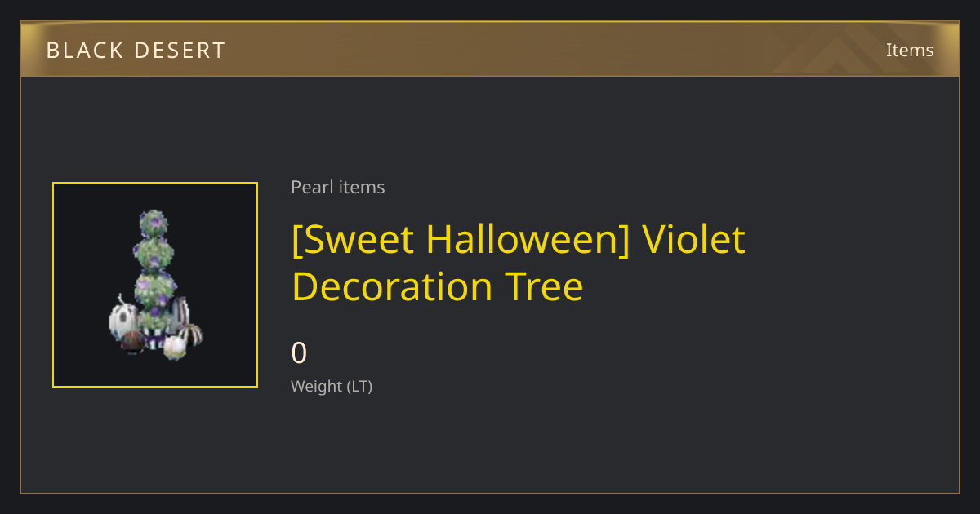Click the topmost violet topiary ball
980x514 pixels.
pos(154,222)
